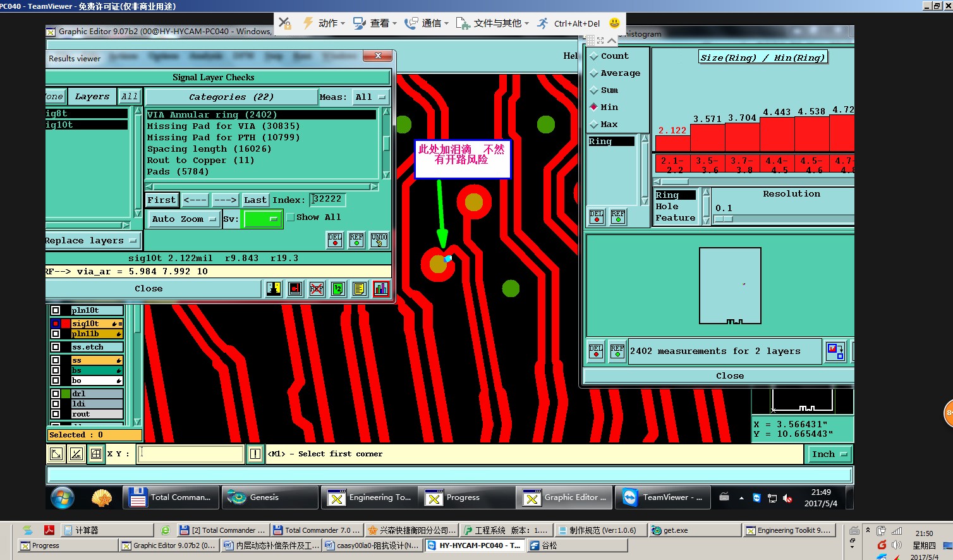Enable the Show All checkbox
The image size is (953, 560).
click(x=291, y=217)
